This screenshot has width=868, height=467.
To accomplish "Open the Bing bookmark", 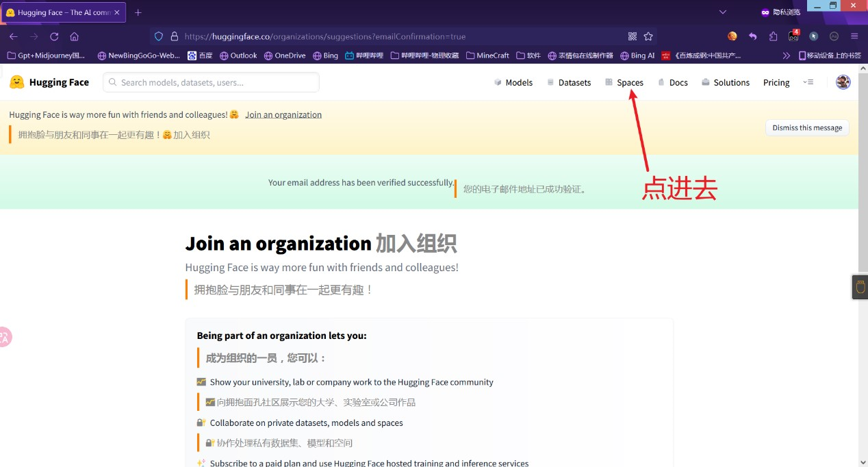I will point(325,55).
